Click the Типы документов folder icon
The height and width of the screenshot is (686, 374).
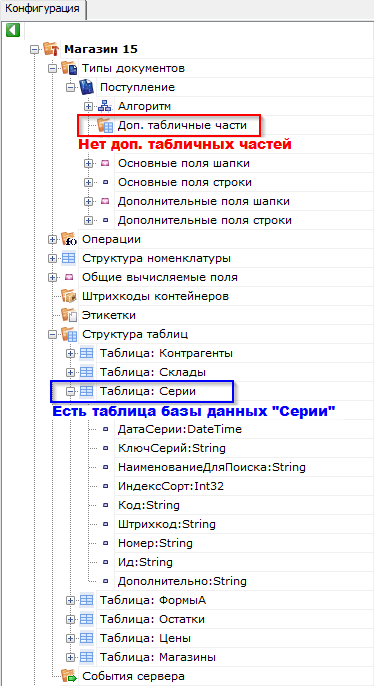(69, 68)
